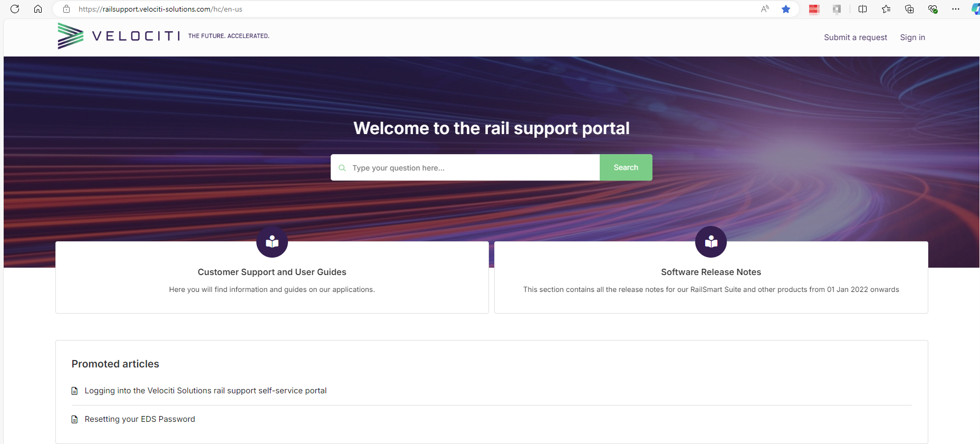980x444 pixels.
Task: Open Logging into the Velociti Solutions article
Action: click(206, 391)
